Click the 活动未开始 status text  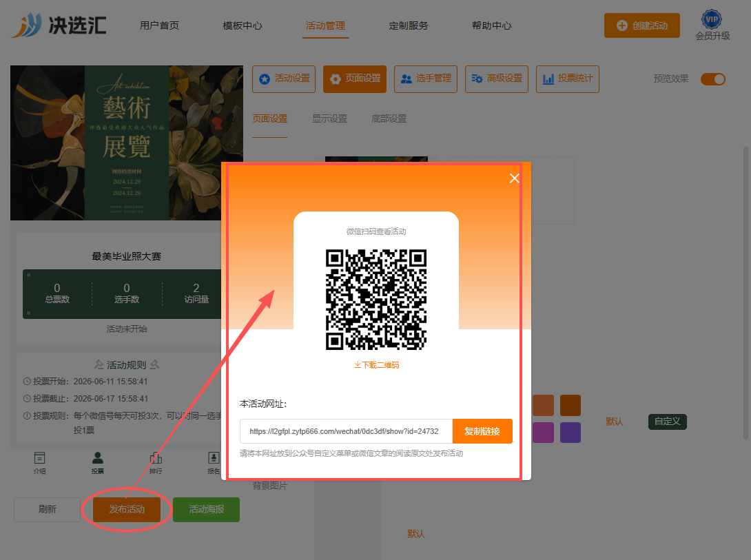pyautogui.click(x=127, y=329)
